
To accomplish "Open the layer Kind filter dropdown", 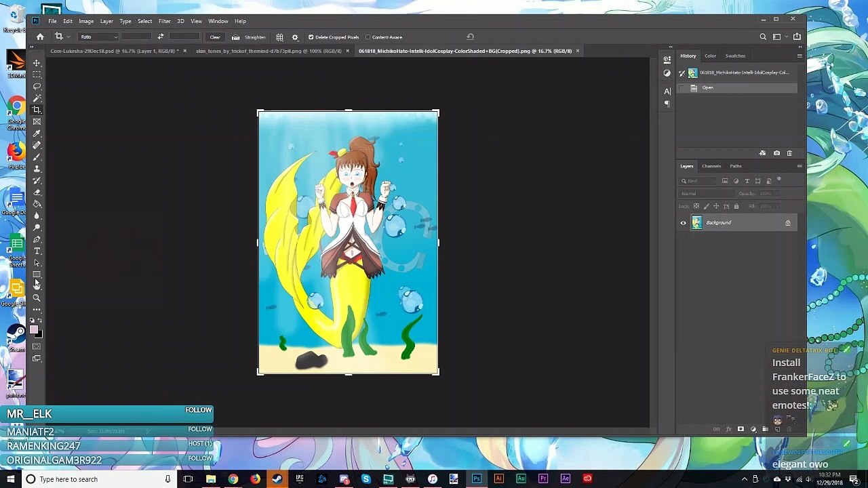I will pos(698,181).
